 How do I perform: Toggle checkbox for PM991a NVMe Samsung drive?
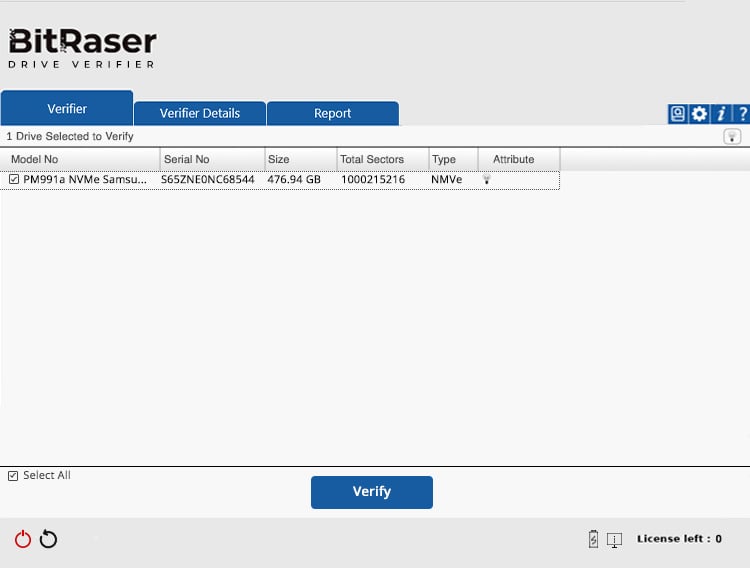click(14, 179)
